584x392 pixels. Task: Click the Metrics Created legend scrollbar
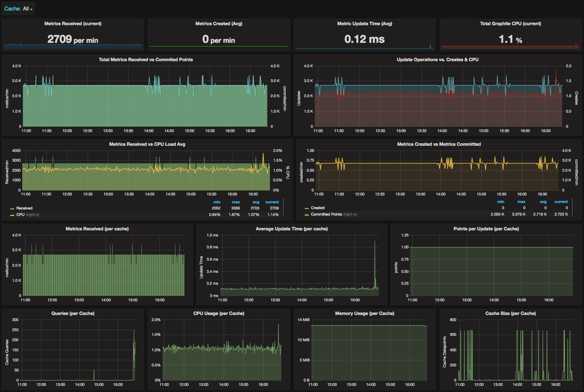coord(572,207)
